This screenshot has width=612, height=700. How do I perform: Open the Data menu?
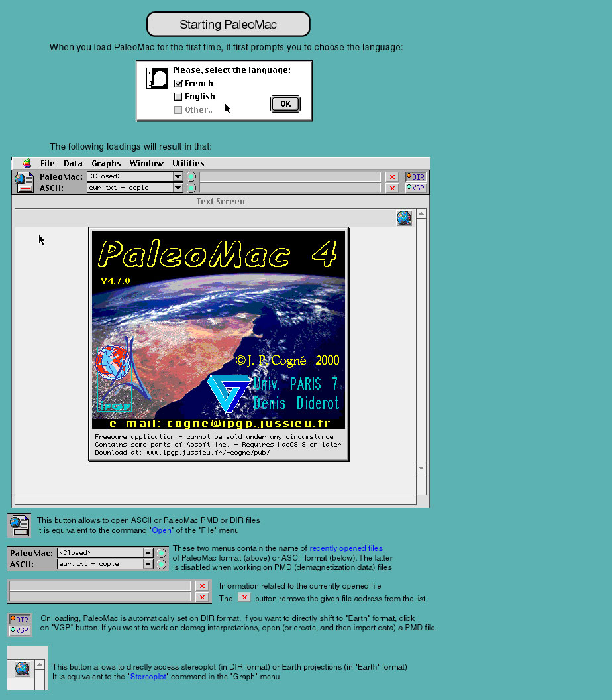pos(73,163)
